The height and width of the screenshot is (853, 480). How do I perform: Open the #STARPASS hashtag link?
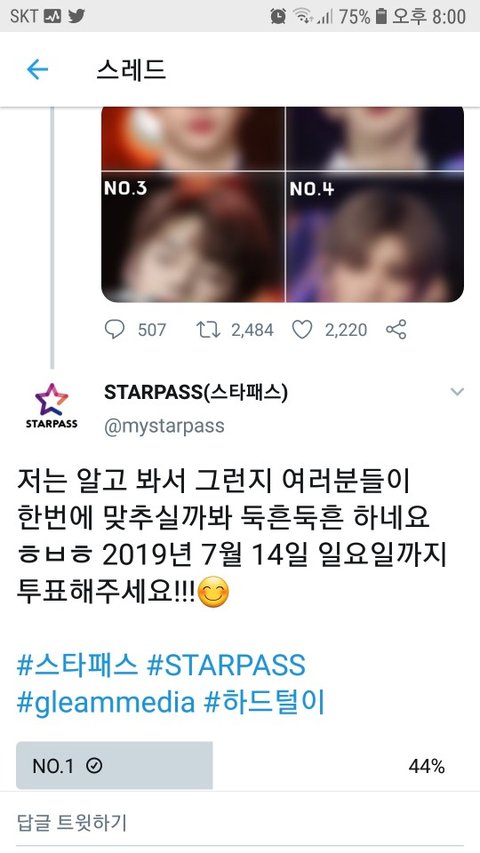click(226, 665)
